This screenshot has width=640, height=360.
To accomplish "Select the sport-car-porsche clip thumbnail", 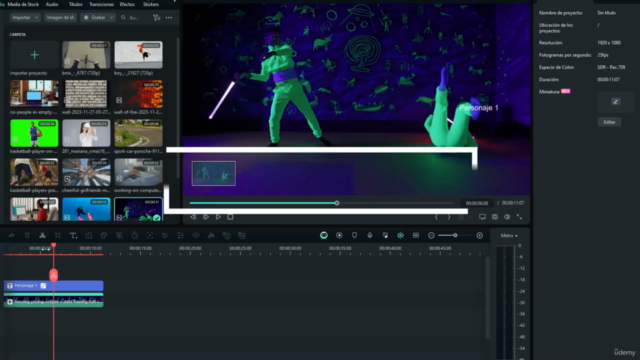I will pos(138,133).
